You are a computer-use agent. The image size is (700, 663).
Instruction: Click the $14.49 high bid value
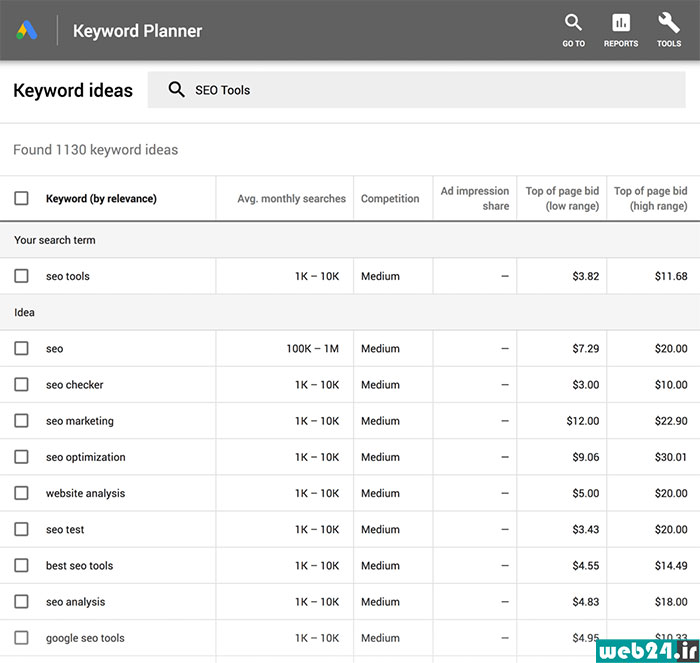[x=671, y=565]
